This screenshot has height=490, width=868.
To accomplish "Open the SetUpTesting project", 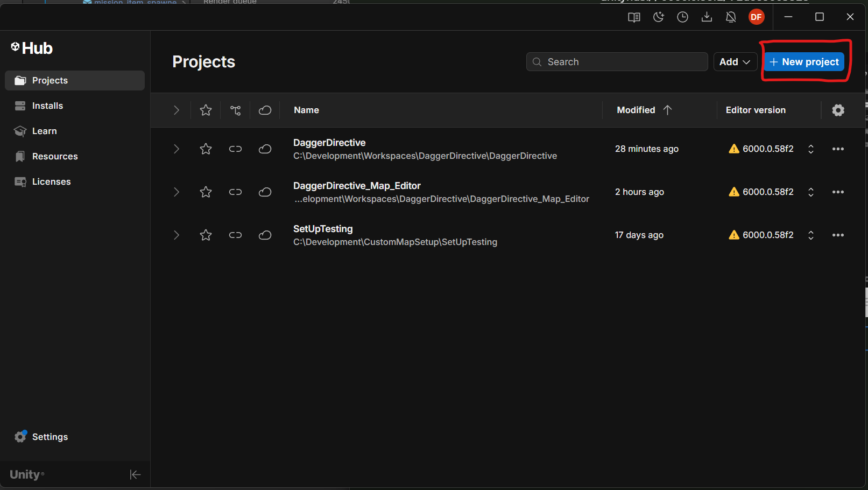I will tap(323, 229).
